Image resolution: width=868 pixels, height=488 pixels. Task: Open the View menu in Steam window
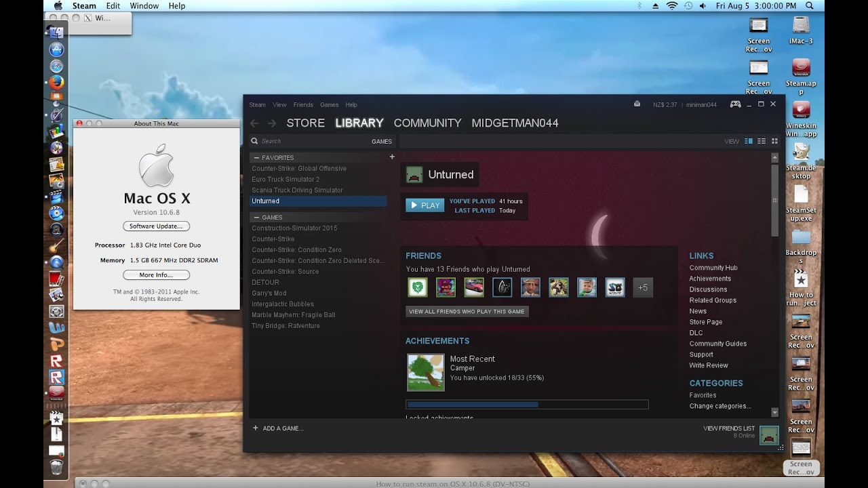pos(279,105)
